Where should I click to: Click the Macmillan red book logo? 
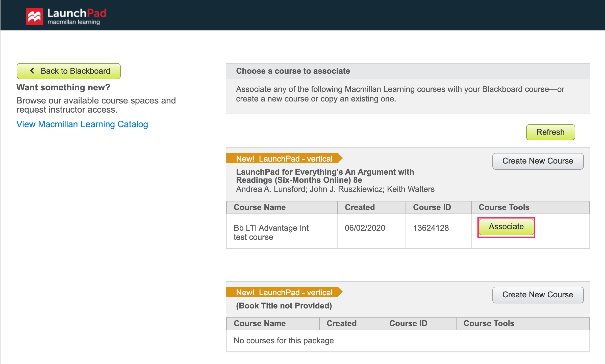pos(35,16)
